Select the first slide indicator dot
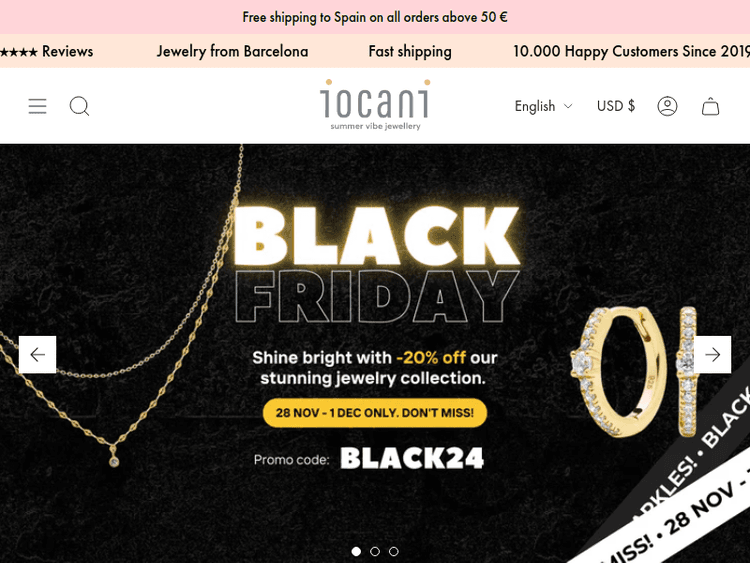This screenshot has height=563, width=750. point(356,551)
